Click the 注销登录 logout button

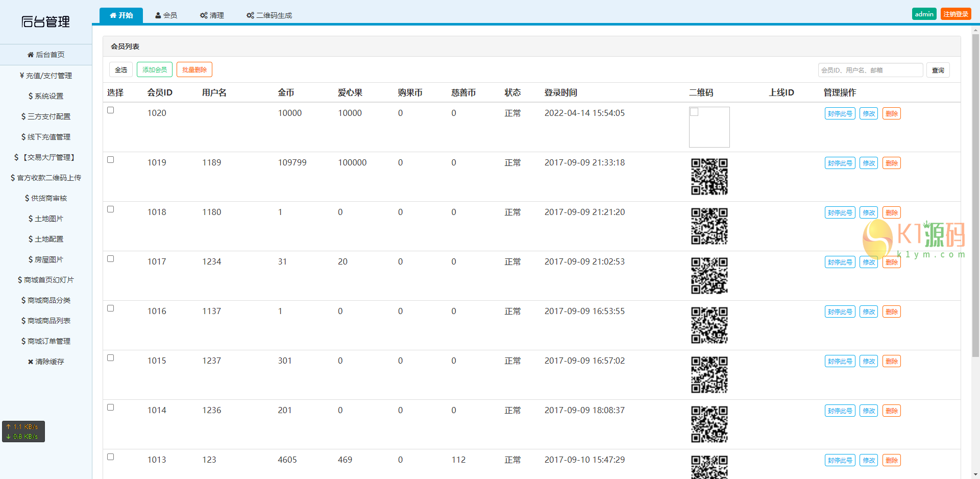[x=955, y=14]
